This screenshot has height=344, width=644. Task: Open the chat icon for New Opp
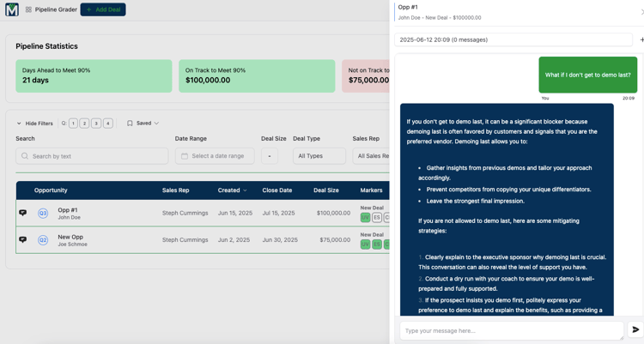23,239
